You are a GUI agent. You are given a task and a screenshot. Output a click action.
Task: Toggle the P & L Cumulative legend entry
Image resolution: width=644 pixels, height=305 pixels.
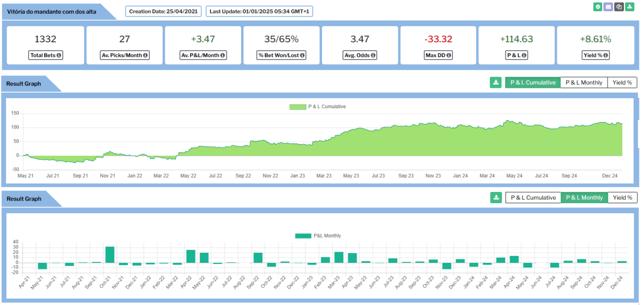pyautogui.click(x=317, y=107)
